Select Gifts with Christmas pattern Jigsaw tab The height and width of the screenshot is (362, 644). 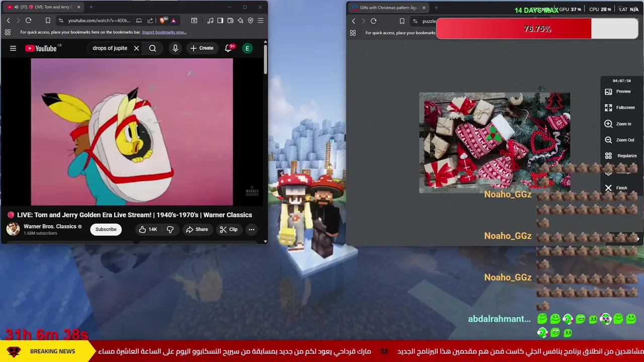coord(389,8)
